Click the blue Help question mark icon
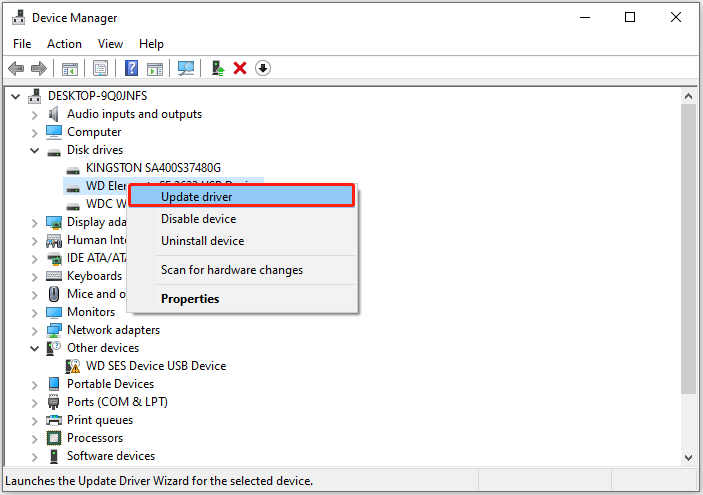Screen dimensions: 703x495 (131, 69)
